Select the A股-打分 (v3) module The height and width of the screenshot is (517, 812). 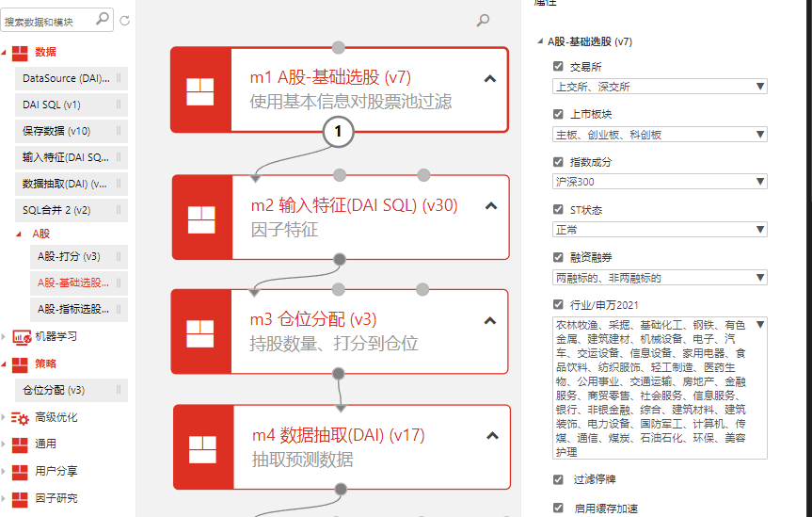tap(69, 256)
